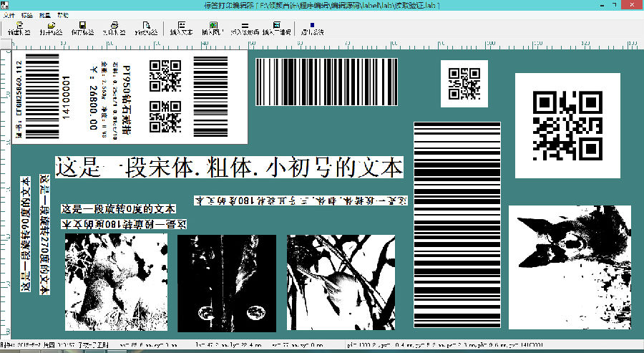644x353 pixels.
Task: Click the Exit System (退出系统) icon
Action: tap(312, 28)
